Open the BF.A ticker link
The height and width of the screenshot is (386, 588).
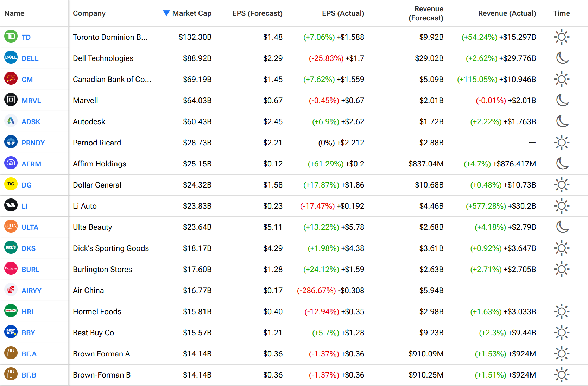click(x=29, y=354)
